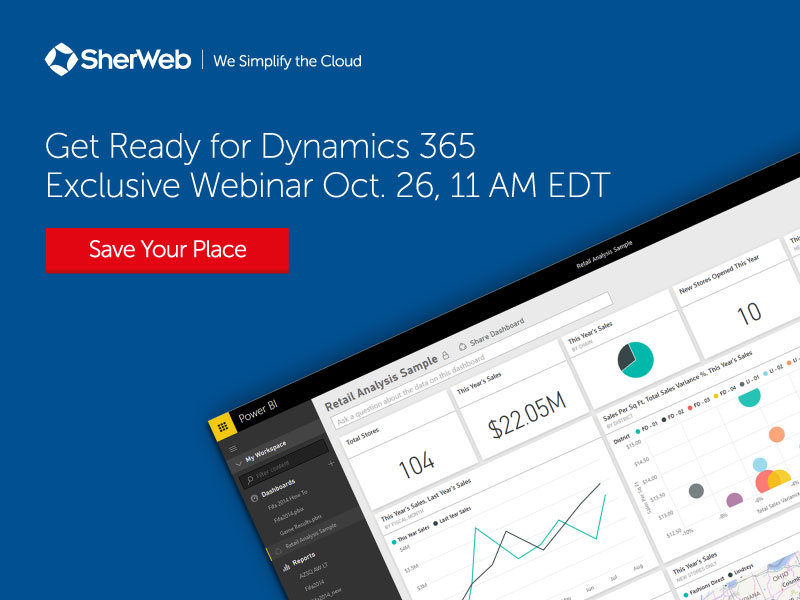
Task: Click FD - 02 dark legend dot
Action: [664, 419]
